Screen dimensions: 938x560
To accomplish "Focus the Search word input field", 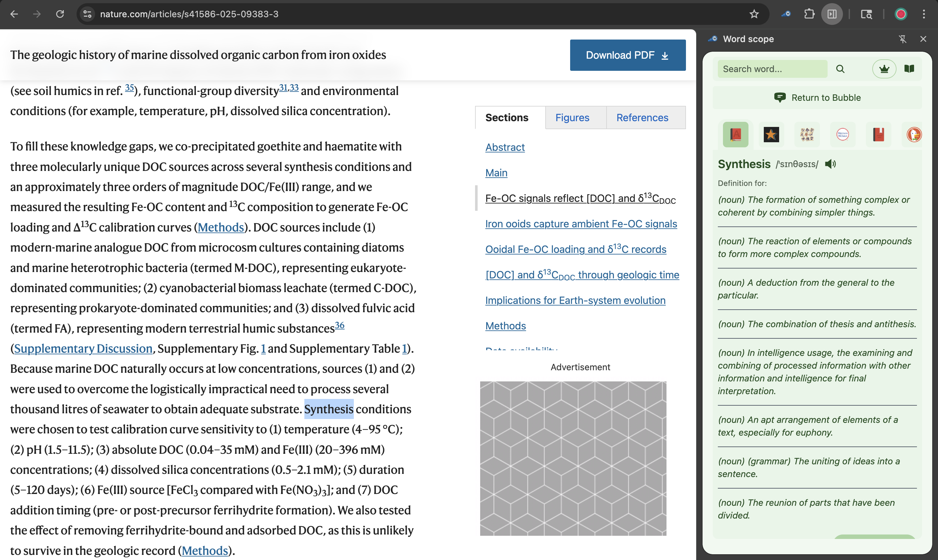I will click(x=771, y=69).
